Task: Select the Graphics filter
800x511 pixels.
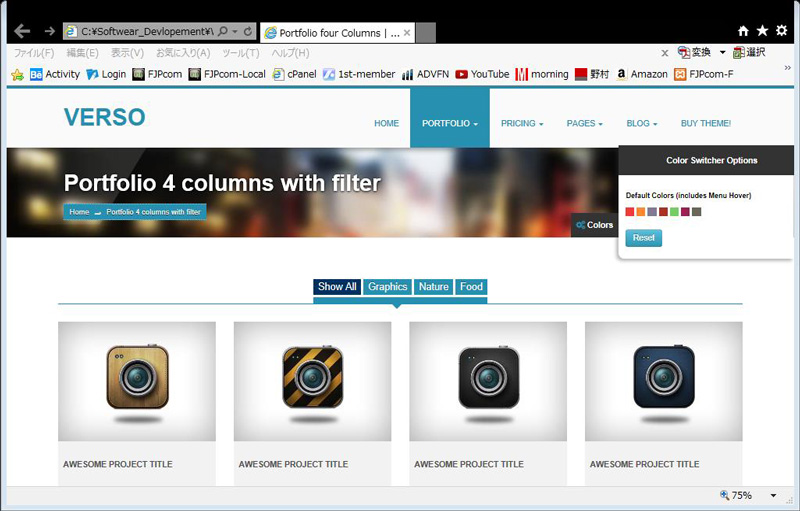Action: coord(388,287)
